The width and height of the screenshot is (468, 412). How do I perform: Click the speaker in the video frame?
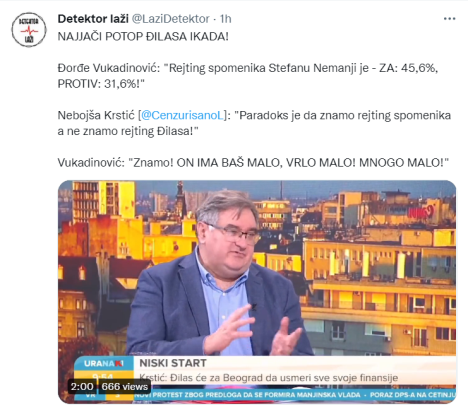[x=219, y=275]
